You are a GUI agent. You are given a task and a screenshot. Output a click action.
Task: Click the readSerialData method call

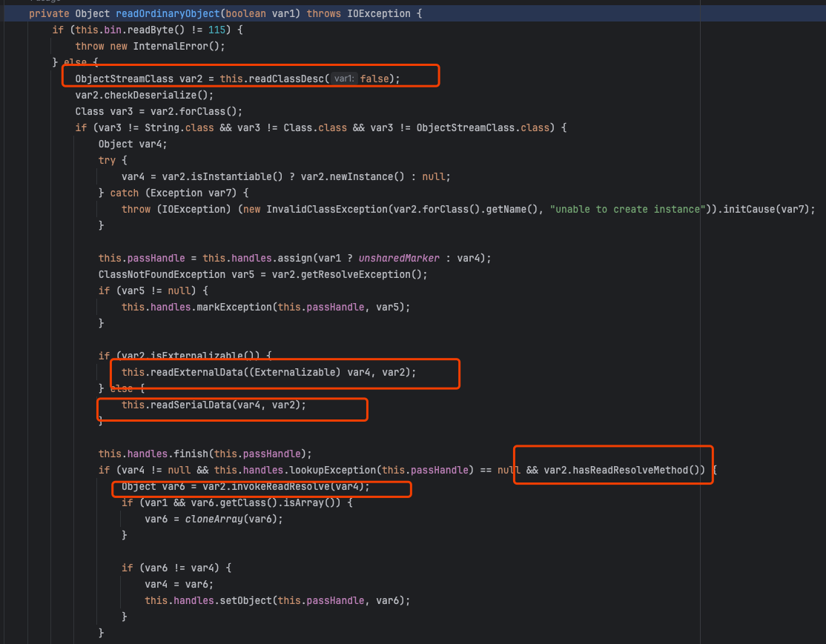(x=189, y=405)
